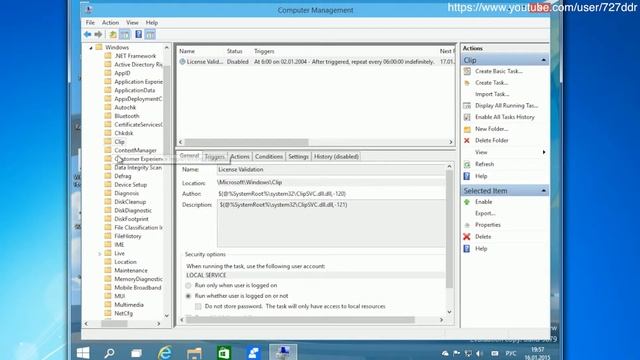This screenshot has width=640, height=360.
Task: Click the License Validation task clock icon
Action: click(x=182, y=62)
